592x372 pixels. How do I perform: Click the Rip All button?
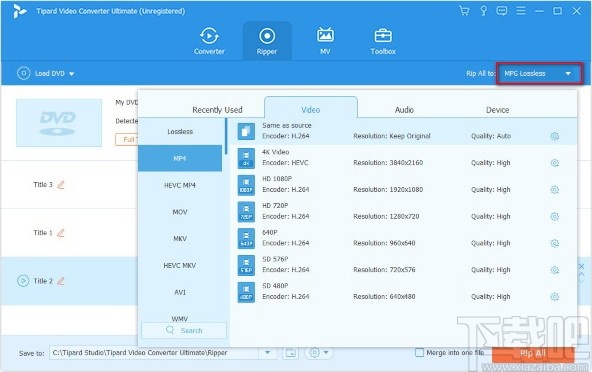[533, 353]
